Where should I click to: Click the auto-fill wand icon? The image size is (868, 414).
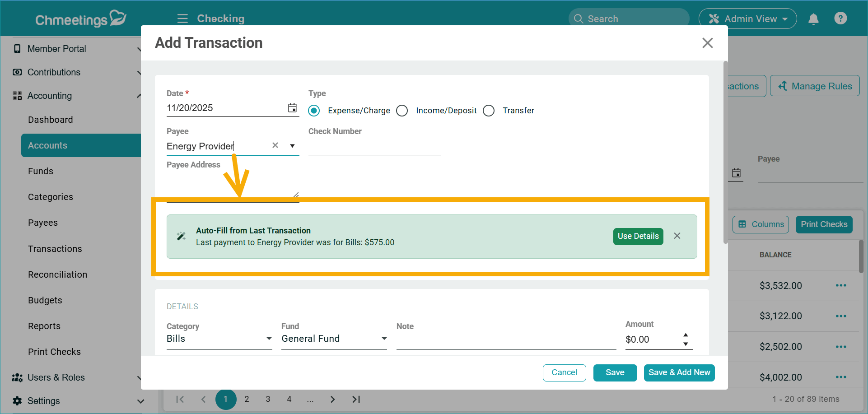[181, 236]
